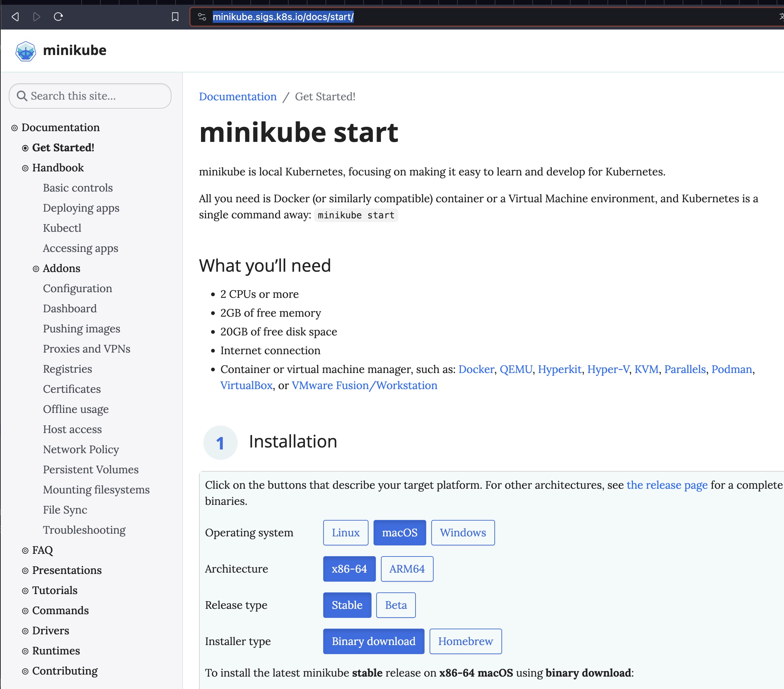Click the minikube logo icon
The height and width of the screenshot is (689, 784).
(x=26, y=51)
